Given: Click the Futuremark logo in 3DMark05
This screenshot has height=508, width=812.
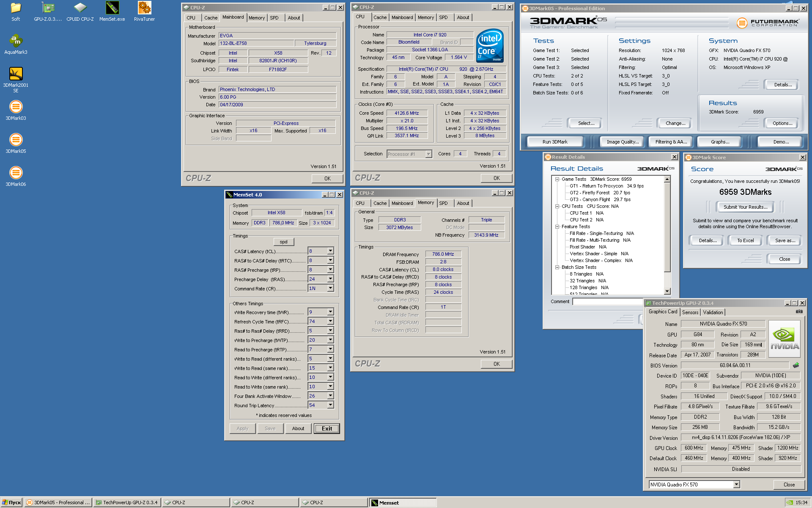Looking at the screenshot, I should click(768, 22).
